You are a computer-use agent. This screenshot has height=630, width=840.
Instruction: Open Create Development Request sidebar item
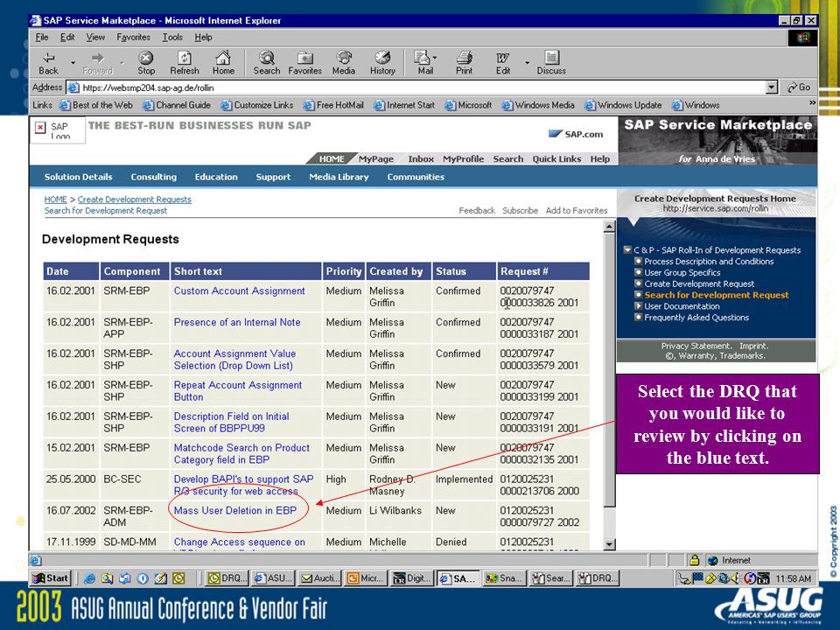click(x=699, y=283)
